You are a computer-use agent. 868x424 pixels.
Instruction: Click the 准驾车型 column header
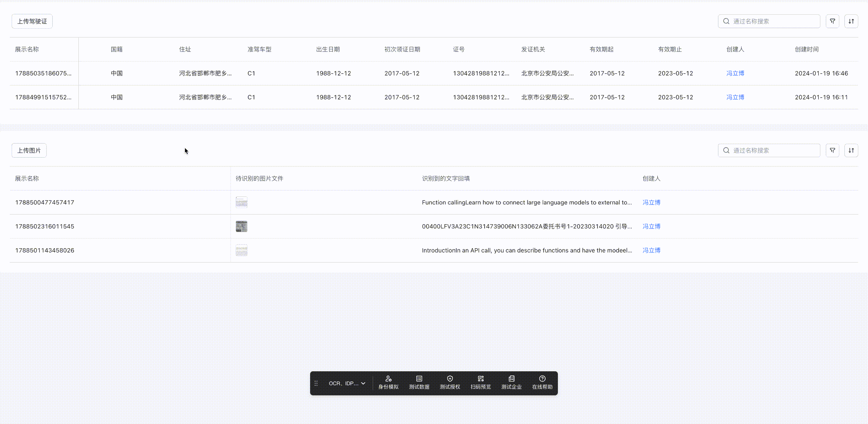260,49
